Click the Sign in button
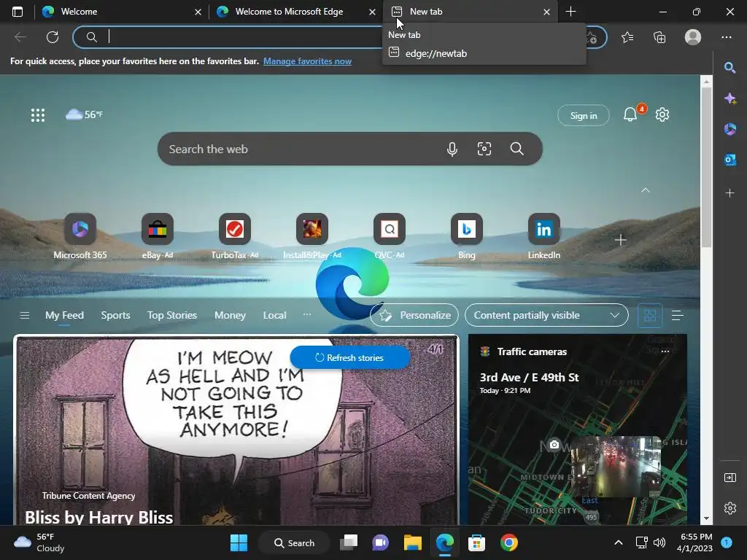747x560 pixels. pos(583,115)
